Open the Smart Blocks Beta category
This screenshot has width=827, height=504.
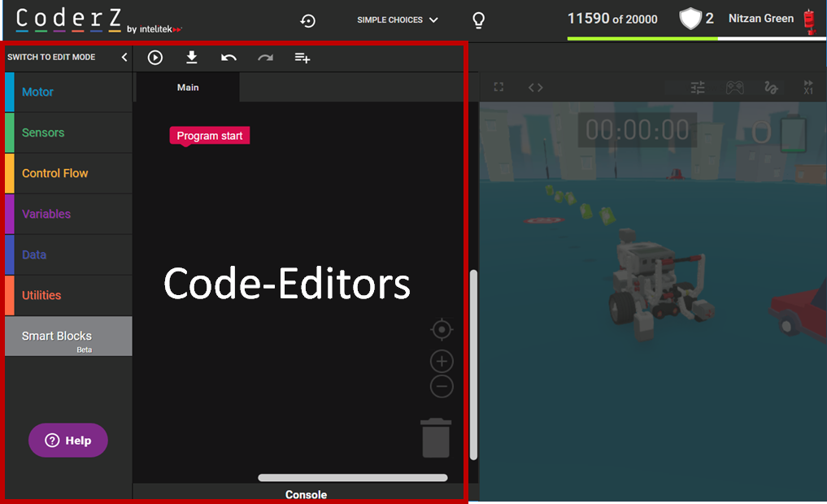point(68,337)
